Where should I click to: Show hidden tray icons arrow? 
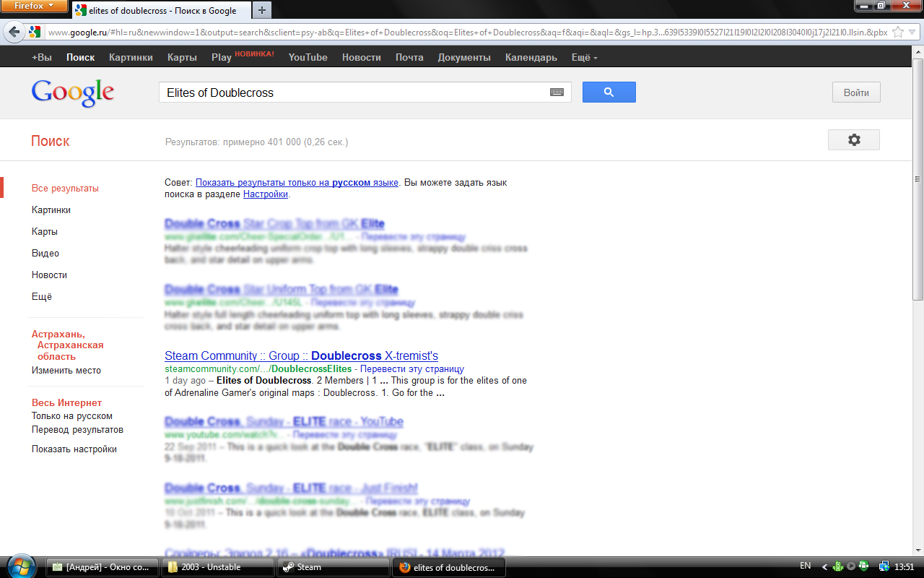click(x=825, y=566)
